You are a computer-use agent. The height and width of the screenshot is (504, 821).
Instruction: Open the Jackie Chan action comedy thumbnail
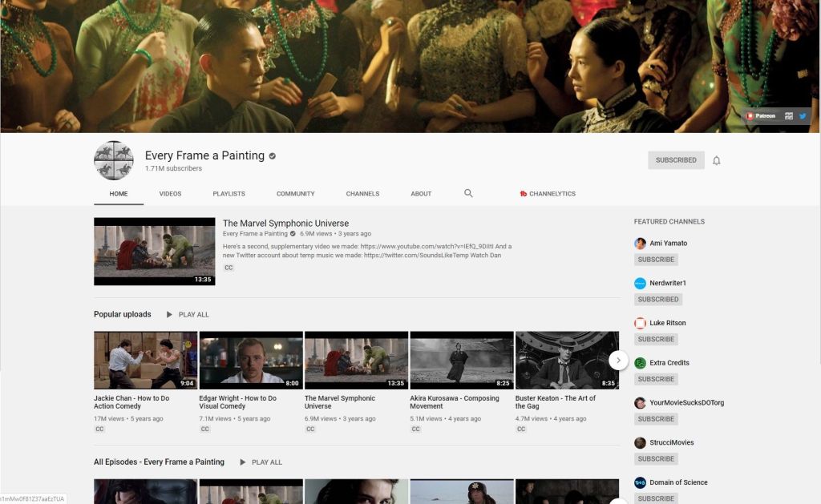click(x=146, y=360)
